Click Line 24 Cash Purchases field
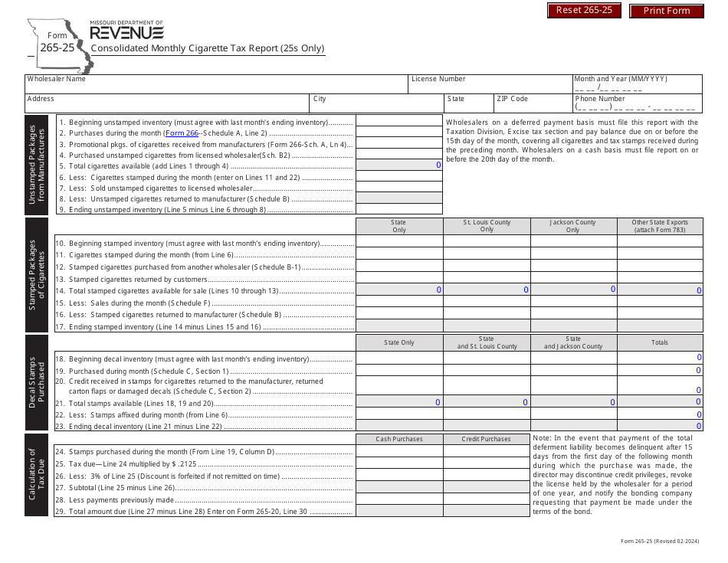Screen dimensions: 728x563 (398, 450)
